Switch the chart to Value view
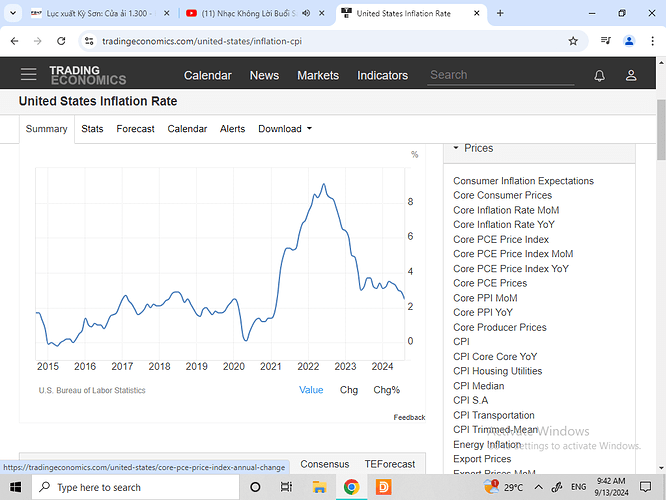The width and height of the screenshot is (666, 500). coord(311,390)
